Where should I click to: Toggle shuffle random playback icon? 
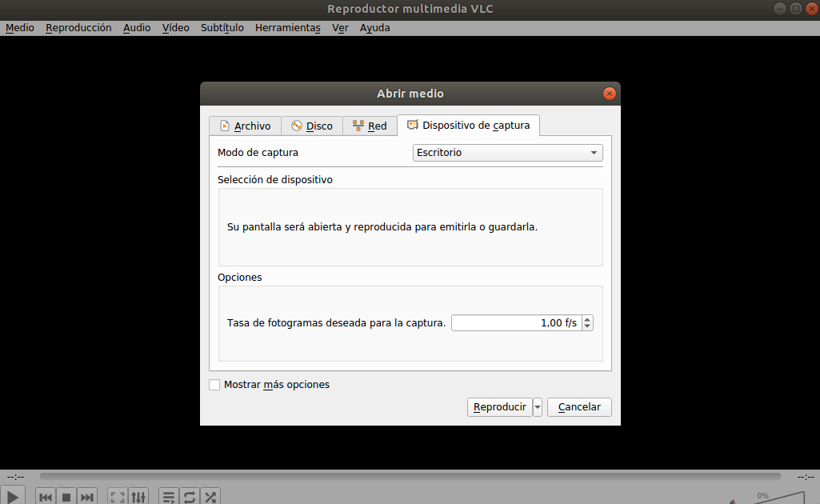[x=210, y=497]
